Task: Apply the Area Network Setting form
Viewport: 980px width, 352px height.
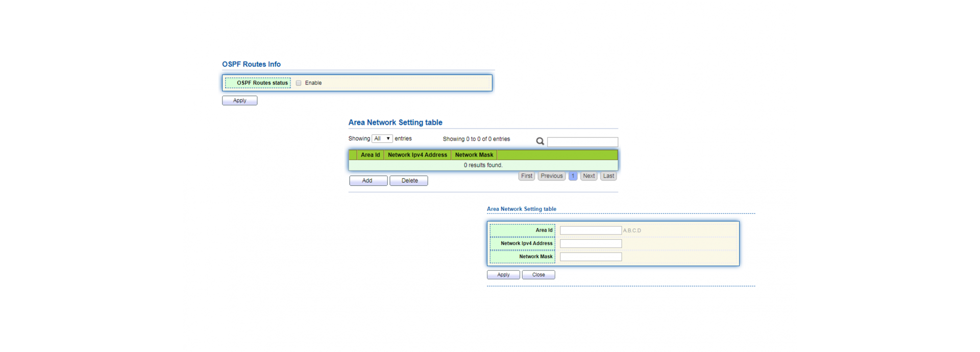Action: (503, 275)
